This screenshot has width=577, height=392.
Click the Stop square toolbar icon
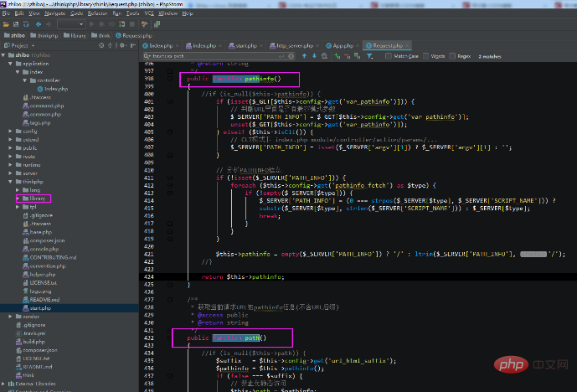point(132,24)
